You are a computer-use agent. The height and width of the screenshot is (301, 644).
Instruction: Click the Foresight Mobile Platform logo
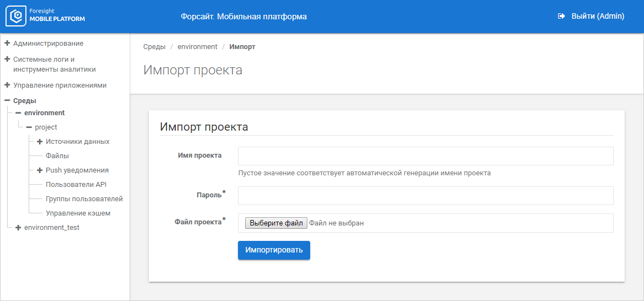point(45,17)
